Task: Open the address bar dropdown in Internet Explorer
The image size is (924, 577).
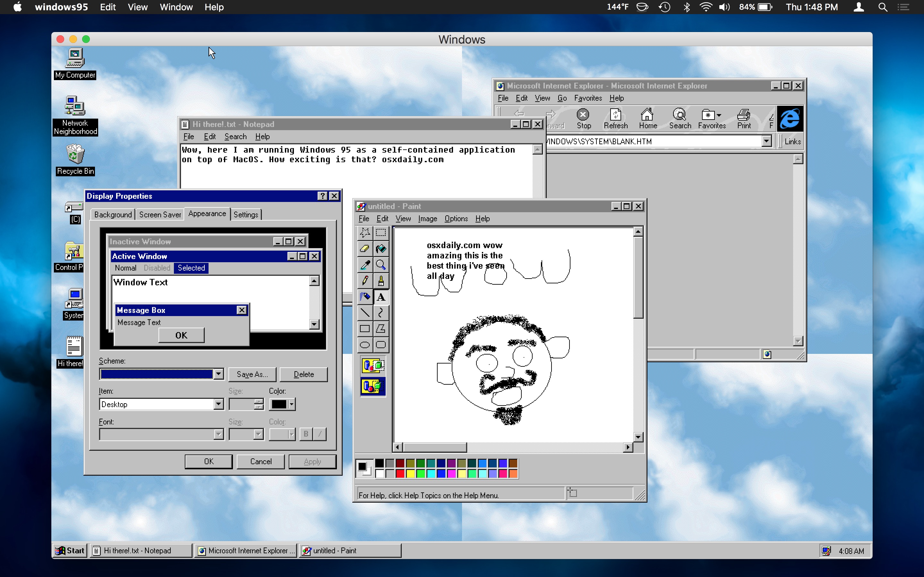Action: pyautogui.click(x=767, y=141)
